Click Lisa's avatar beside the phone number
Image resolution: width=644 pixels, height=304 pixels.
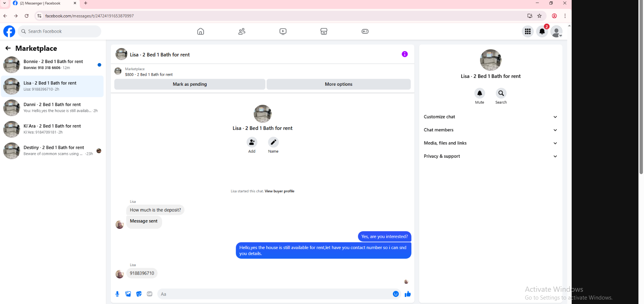click(x=119, y=274)
